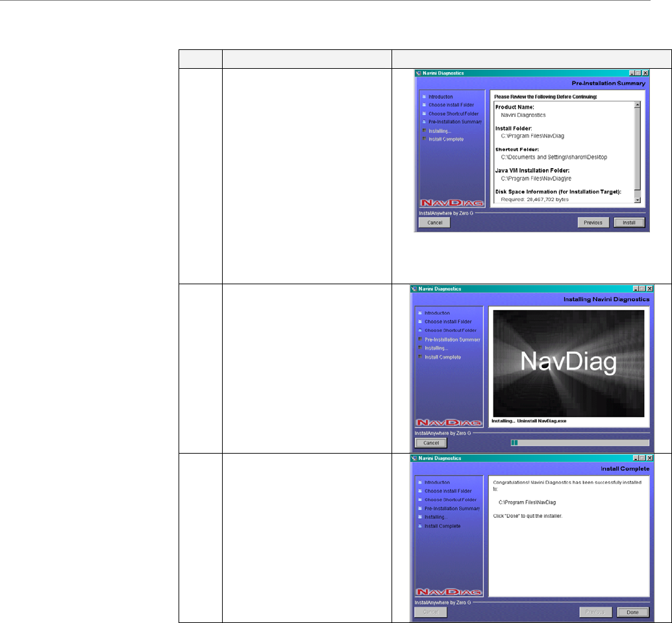672x623 pixels.
Task: Click 'C:\Program Files\NavDiag' under Install Folder
Action: (x=532, y=136)
